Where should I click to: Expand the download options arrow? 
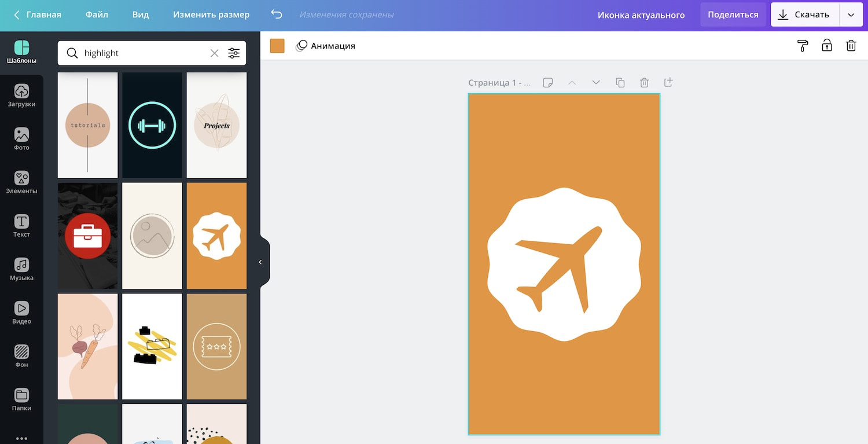pos(851,15)
